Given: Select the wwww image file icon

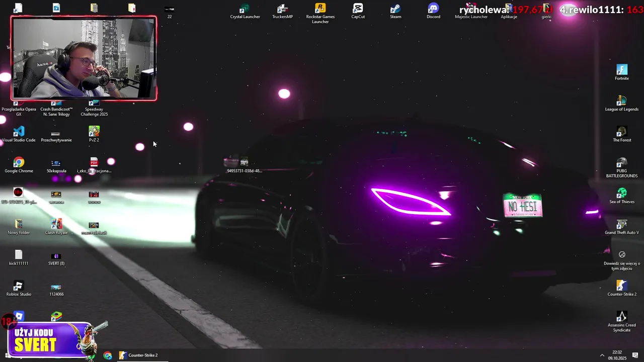Looking at the screenshot, I should coord(94,196).
